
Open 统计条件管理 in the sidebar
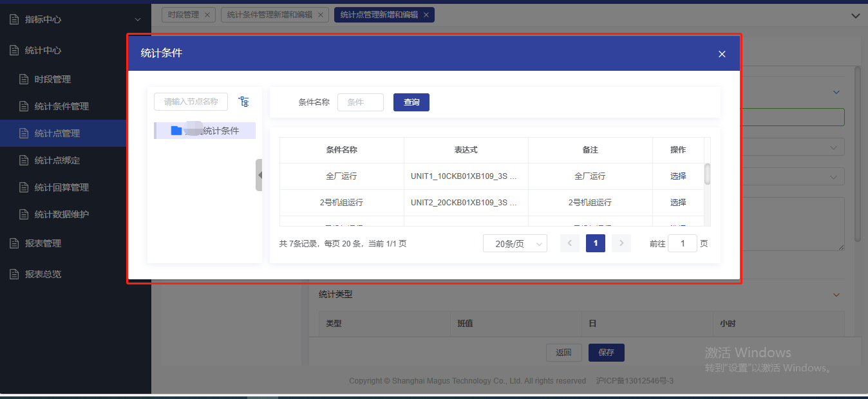click(62, 106)
